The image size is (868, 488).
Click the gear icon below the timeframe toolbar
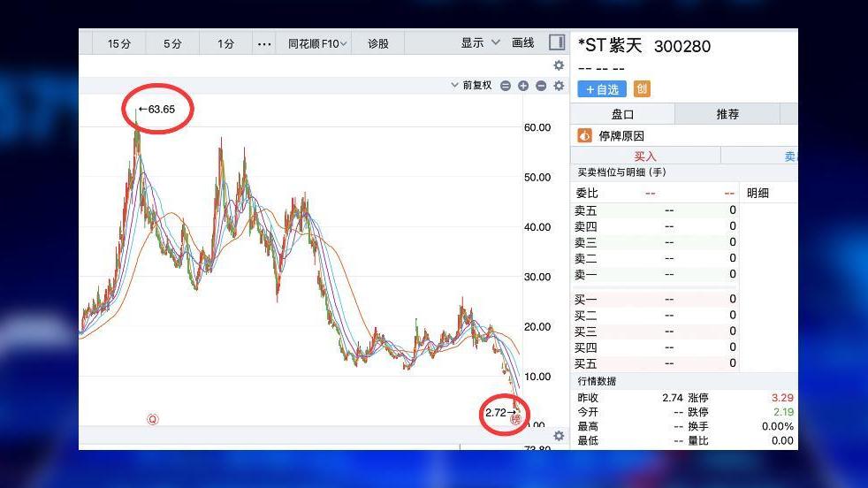[x=559, y=65]
